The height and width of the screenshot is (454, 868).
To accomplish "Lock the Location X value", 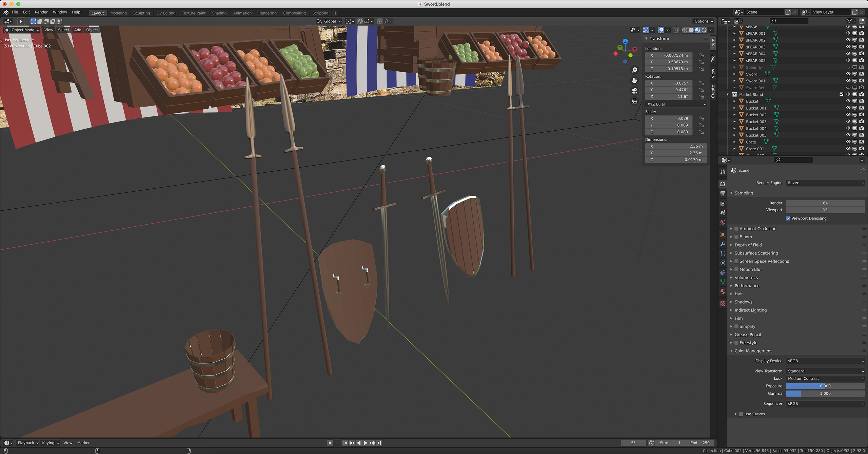I will 701,55.
